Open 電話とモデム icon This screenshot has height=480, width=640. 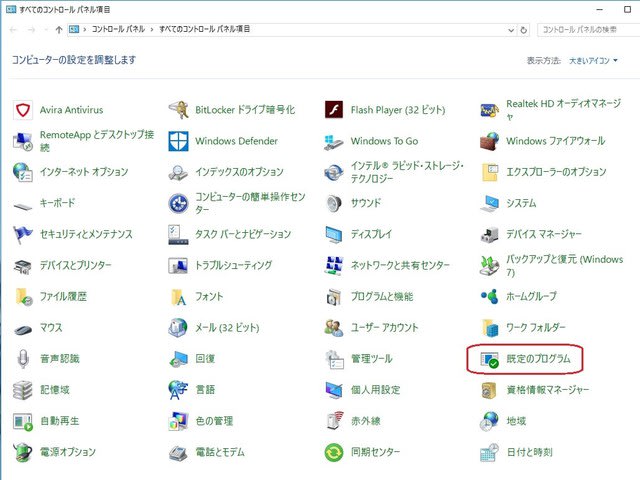[x=178, y=452]
